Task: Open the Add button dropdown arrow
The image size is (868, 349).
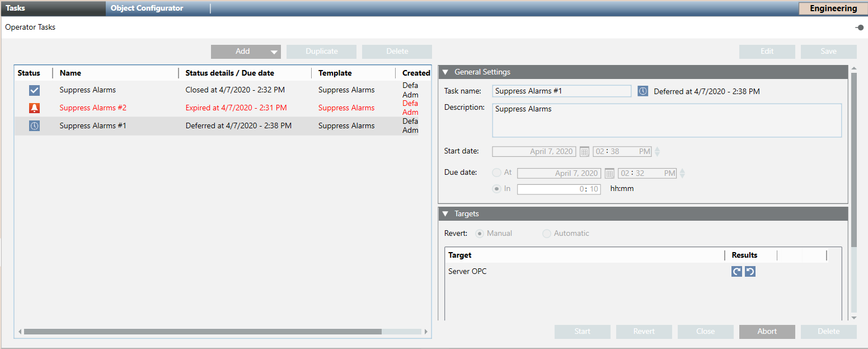Action: pos(274,52)
